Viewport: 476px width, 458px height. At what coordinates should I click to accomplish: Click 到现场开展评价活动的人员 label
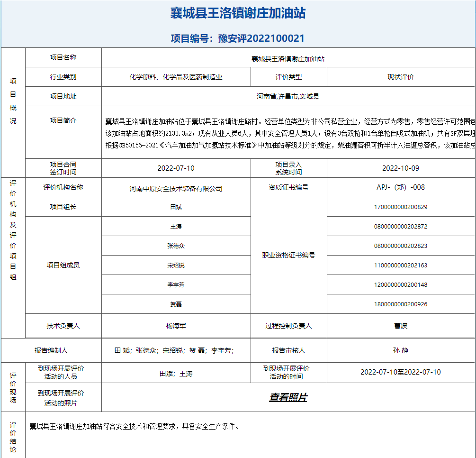coord(61,372)
